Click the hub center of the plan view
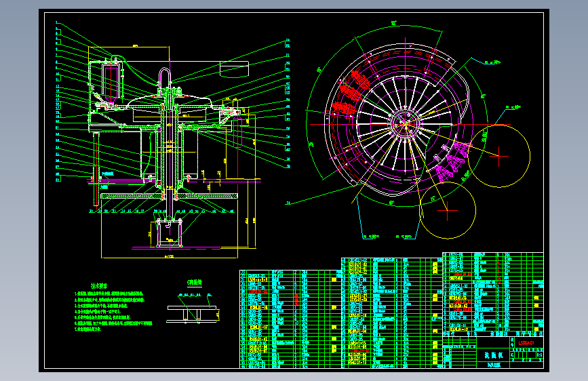 [x=406, y=124]
